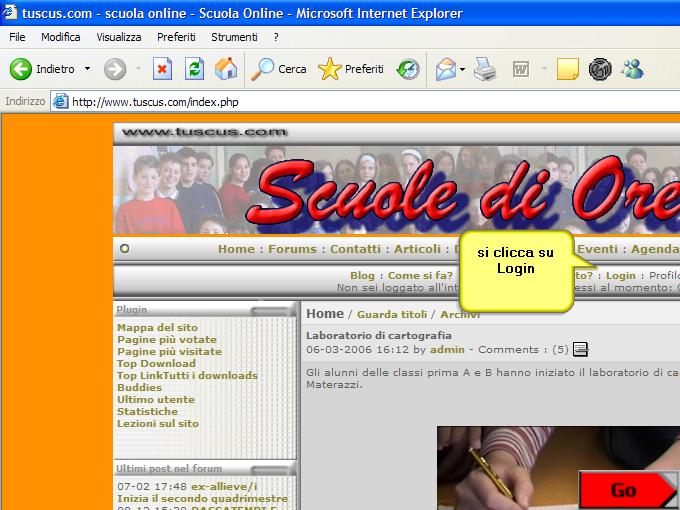680x510 pixels.
Task: Click the small circle icon left of Home
Action: pyautogui.click(x=124, y=248)
